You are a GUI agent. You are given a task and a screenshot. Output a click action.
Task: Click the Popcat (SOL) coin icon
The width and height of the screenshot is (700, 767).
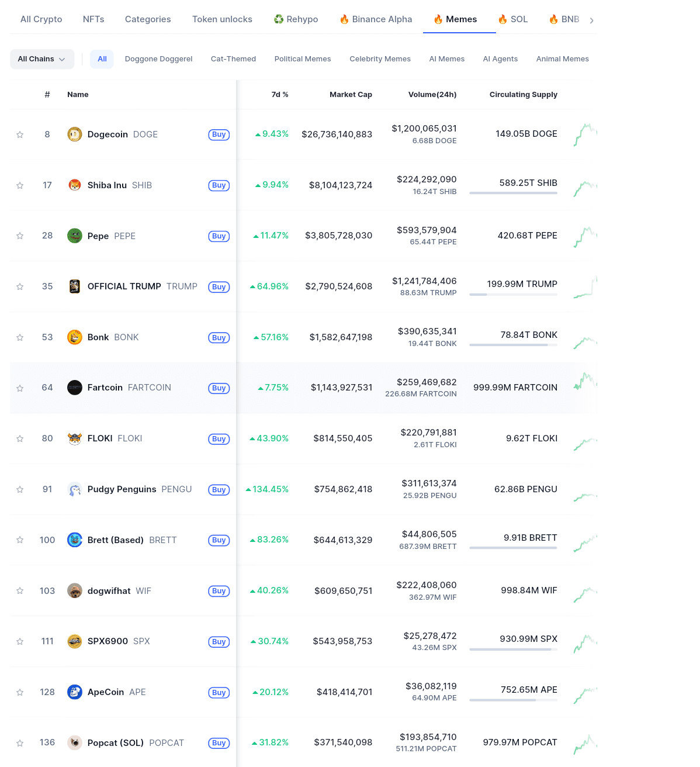coord(74,742)
